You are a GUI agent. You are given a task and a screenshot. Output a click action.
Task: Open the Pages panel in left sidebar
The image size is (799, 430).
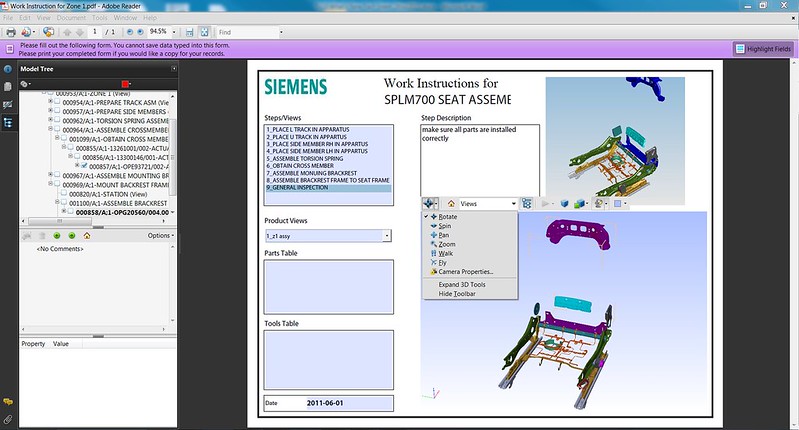coord(8,87)
